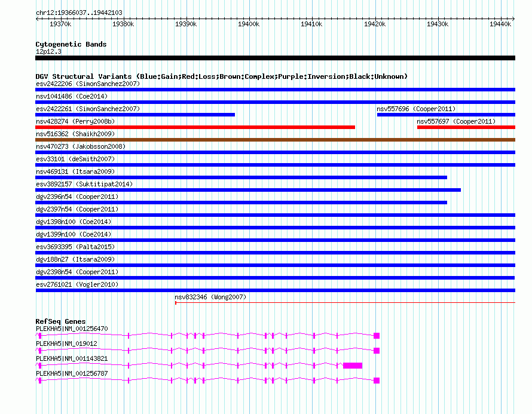Image resolution: width=532 pixels, height=414 pixels.
Task: Click the esv33101 (deSmith2007) variant bar
Action: pos(275,165)
